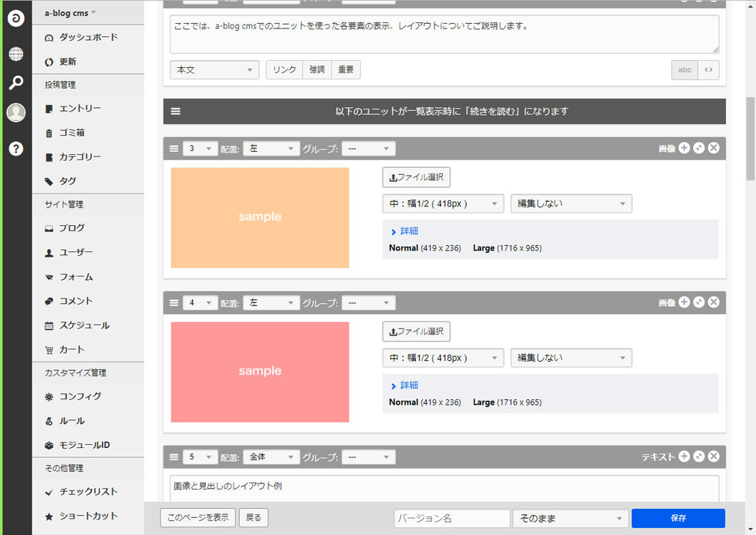
Task: Remove unit 3 with its X icon
Action: coord(714,148)
